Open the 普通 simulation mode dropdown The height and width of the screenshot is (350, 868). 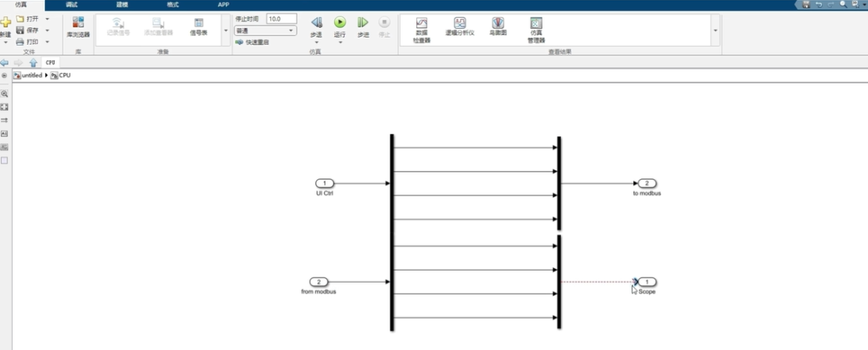(x=265, y=31)
